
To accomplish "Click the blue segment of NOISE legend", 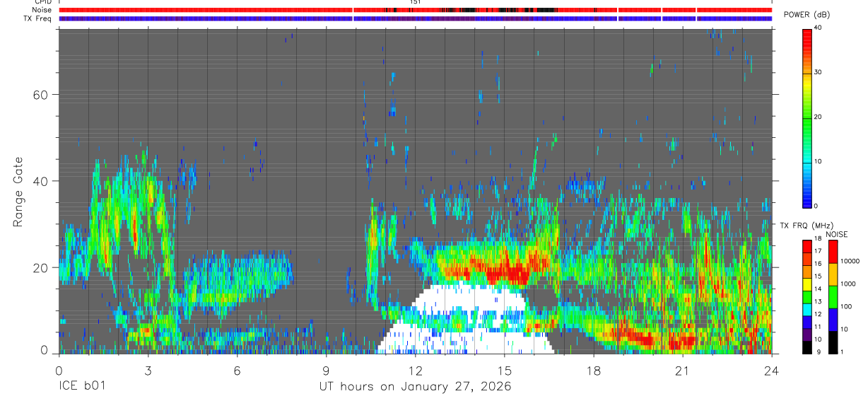I will 833,319.
